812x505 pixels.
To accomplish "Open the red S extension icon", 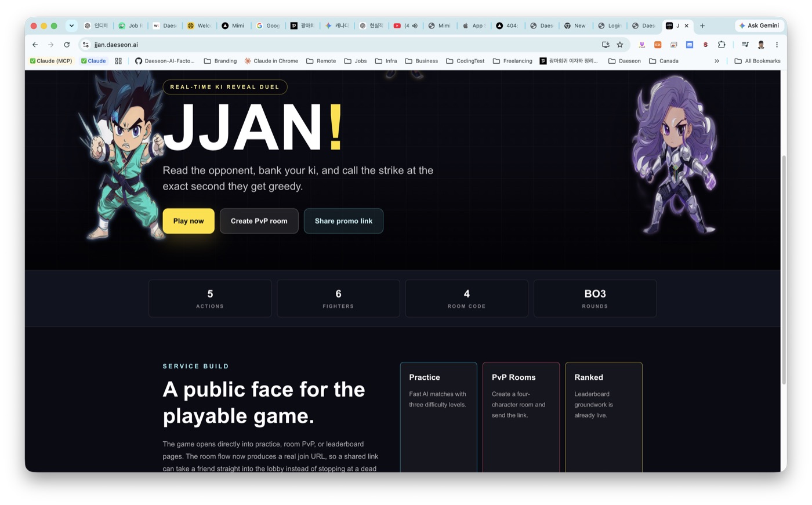I will pyautogui.click(x=705, y=45).
